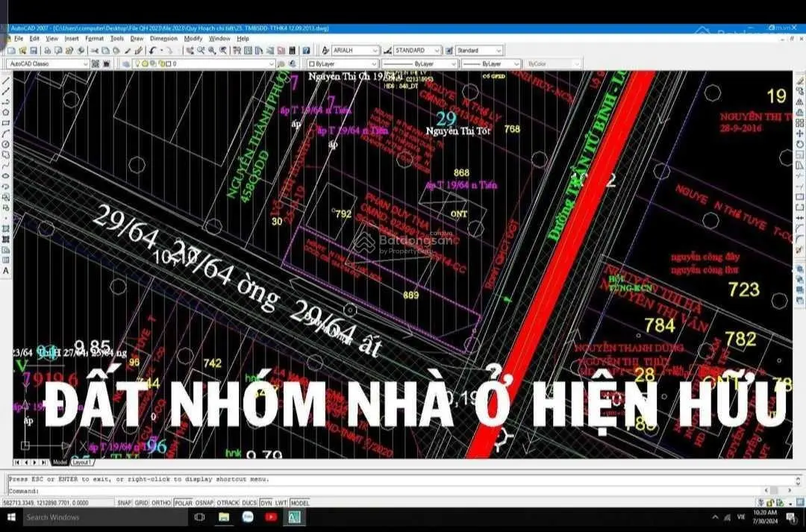
Task: Click the Zoom Previous icon
Action: click(223, 51)
